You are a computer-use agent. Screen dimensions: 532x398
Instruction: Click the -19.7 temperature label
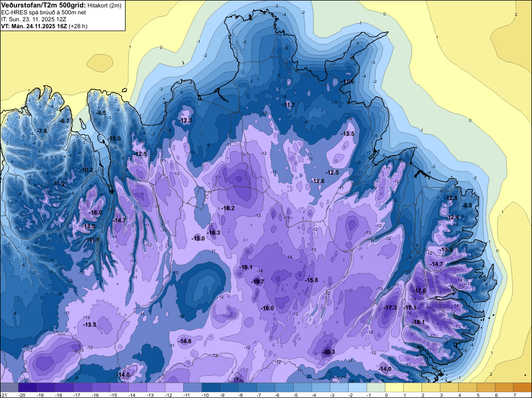click(x=258, y=281)
